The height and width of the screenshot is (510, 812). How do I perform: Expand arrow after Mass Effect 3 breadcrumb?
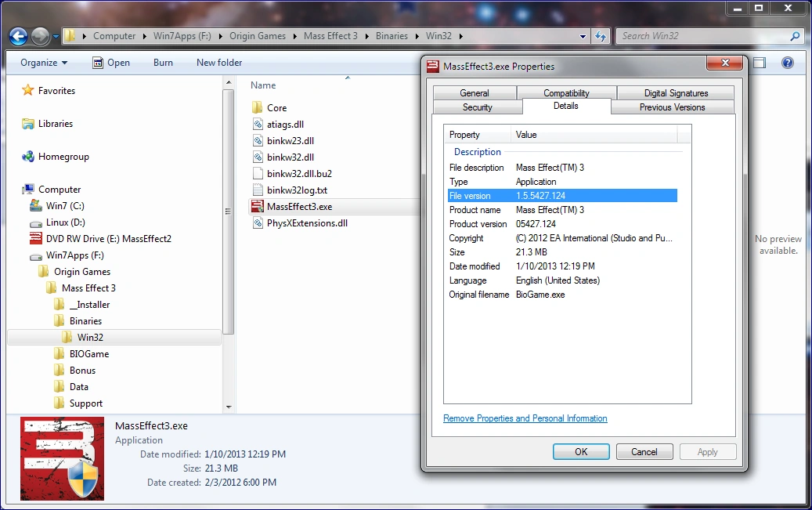[x=366, y=36]
